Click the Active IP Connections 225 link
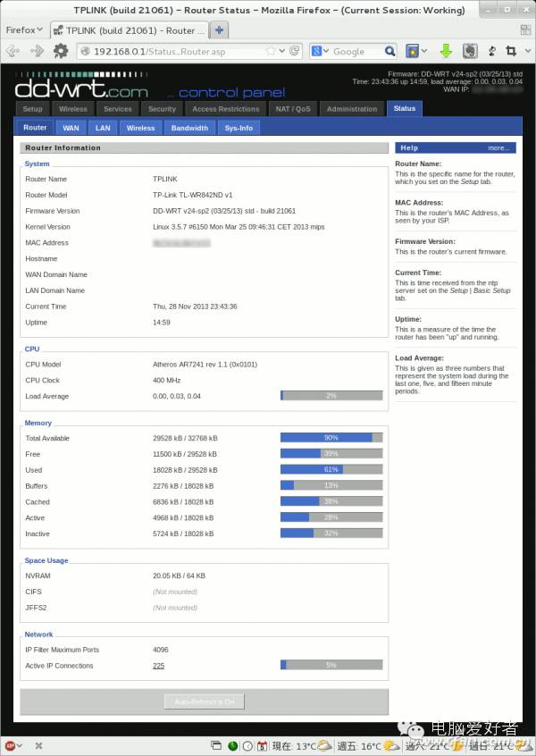This screenshot has width=536, height=756. click(x=159, y=666)
